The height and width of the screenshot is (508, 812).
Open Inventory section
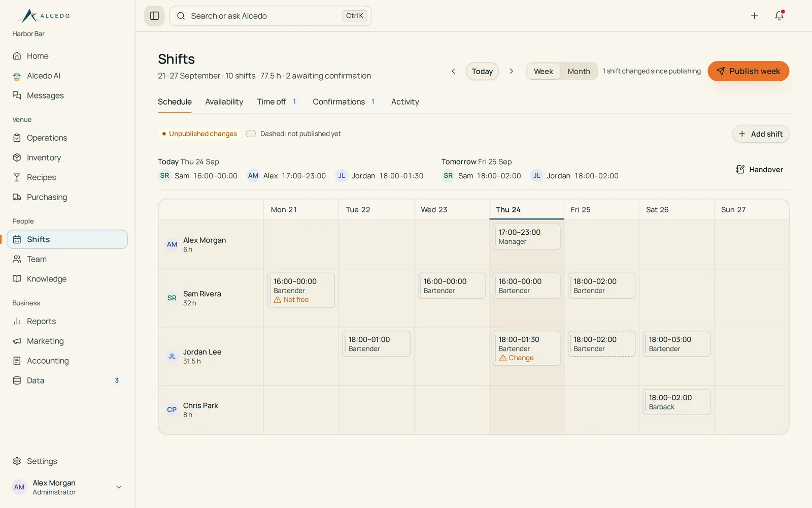pyautogui.click(x=67, y=157)
